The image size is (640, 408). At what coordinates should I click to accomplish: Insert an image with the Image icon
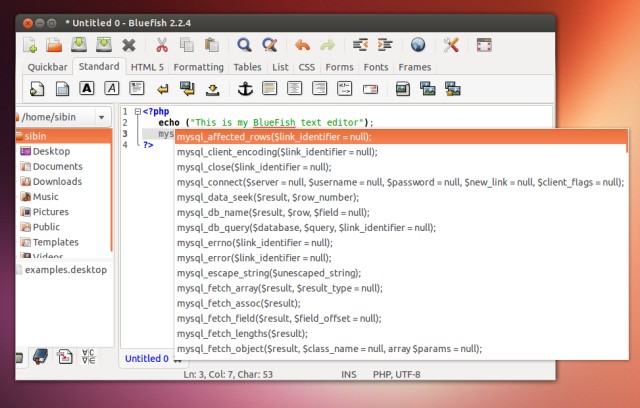coord(403,89)
